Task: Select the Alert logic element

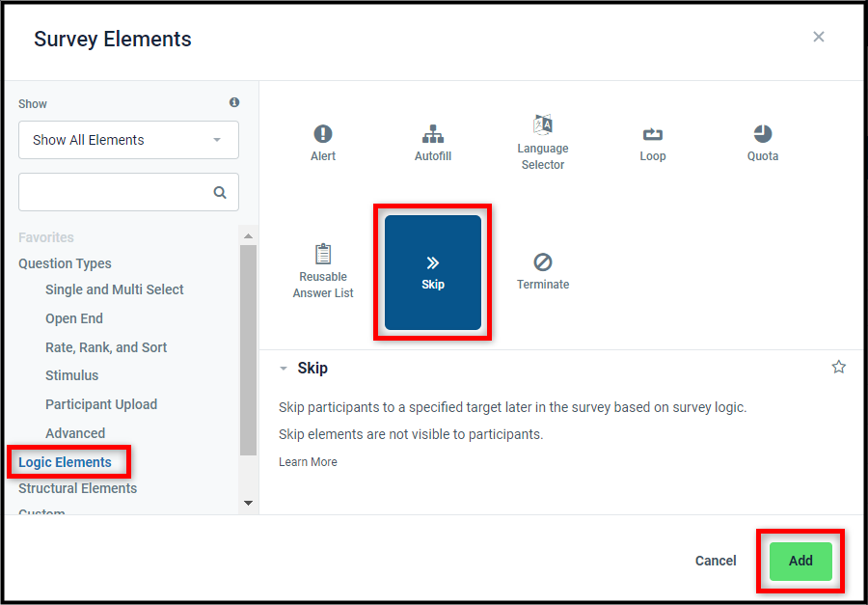Action: click(323, 143)
